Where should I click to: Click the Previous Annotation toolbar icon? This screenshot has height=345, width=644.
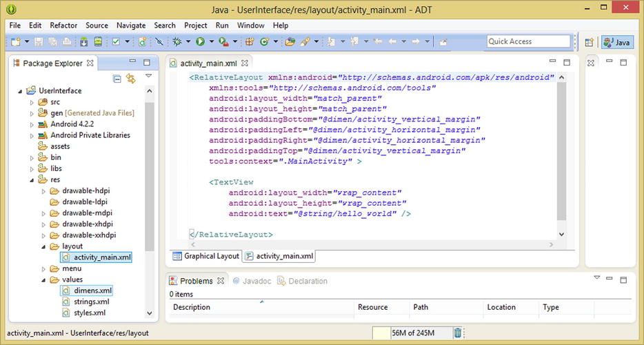(x=354, y=41)
